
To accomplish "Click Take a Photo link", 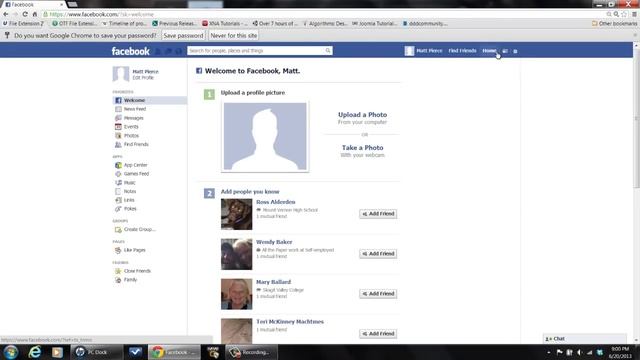I will [x=362, y=148].
